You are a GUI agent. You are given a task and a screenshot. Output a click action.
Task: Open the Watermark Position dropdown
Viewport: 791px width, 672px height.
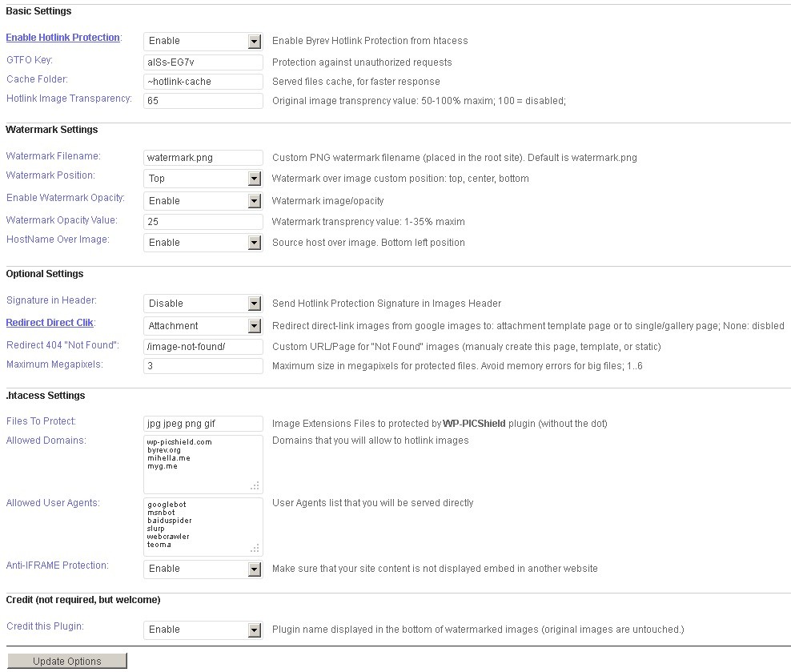pos(203,178)
